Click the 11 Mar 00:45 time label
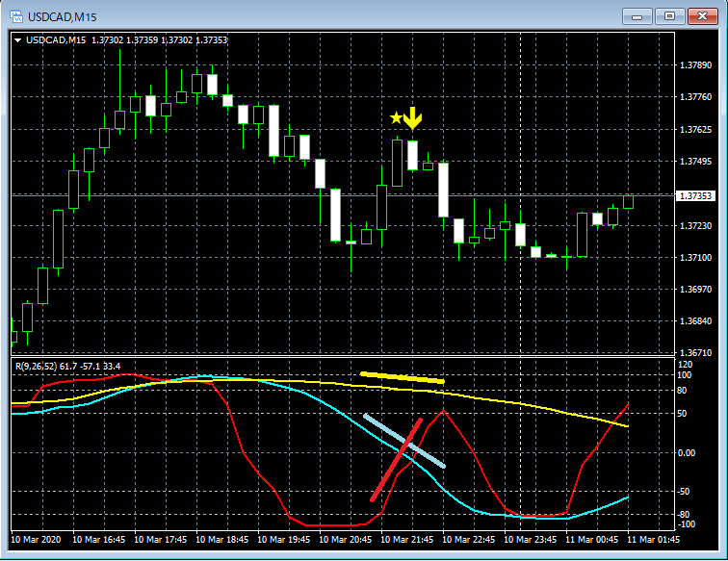728x561 pixels. 592,540
